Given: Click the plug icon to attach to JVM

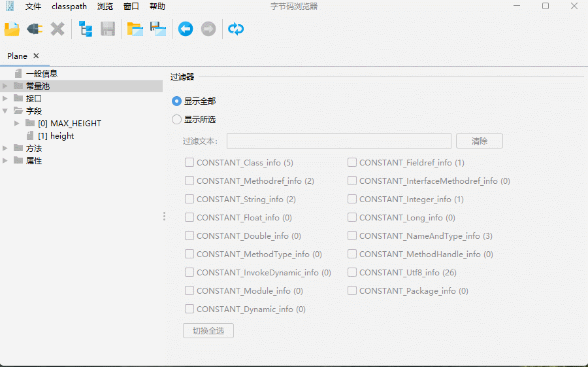Looking at the screenshot, I should [x=35, y=29].
